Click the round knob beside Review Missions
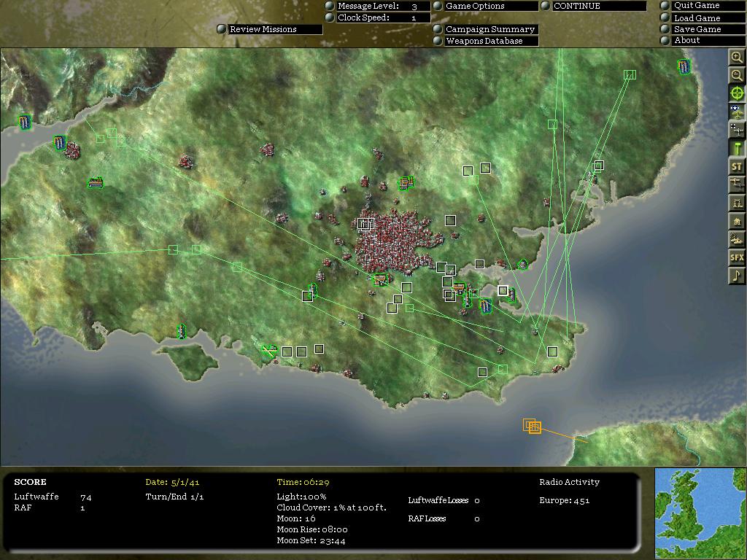This screenshot has height=560, width=747. click(x=222, y=29)
